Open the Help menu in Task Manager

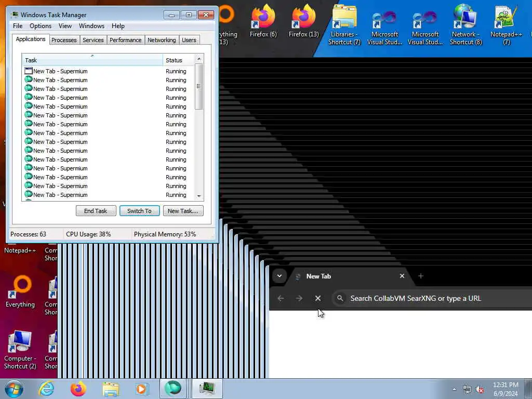(x=118, y=26)
